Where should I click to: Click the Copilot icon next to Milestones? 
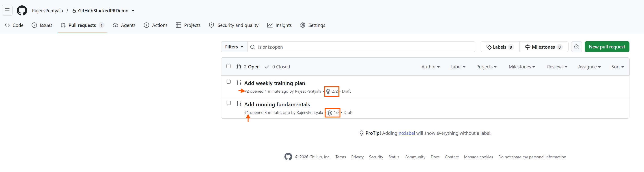[x=577, y=47]
